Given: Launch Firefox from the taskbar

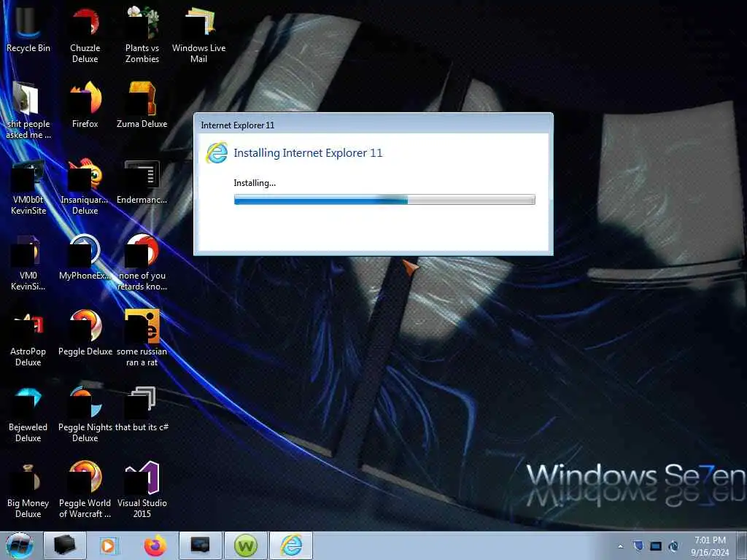Looking at the screenshot, I should click(x=155, y=545).
